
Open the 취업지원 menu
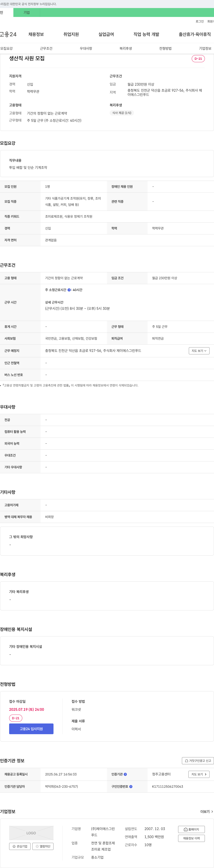tap(71, 34)
